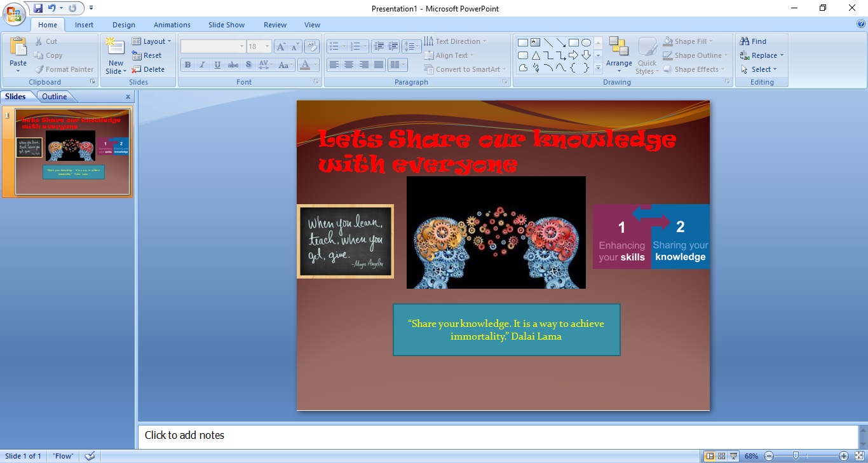The width and height of the screenshot is (868, 463).
Task: Click the Paste clipboard icon
Action: point(18,48)
